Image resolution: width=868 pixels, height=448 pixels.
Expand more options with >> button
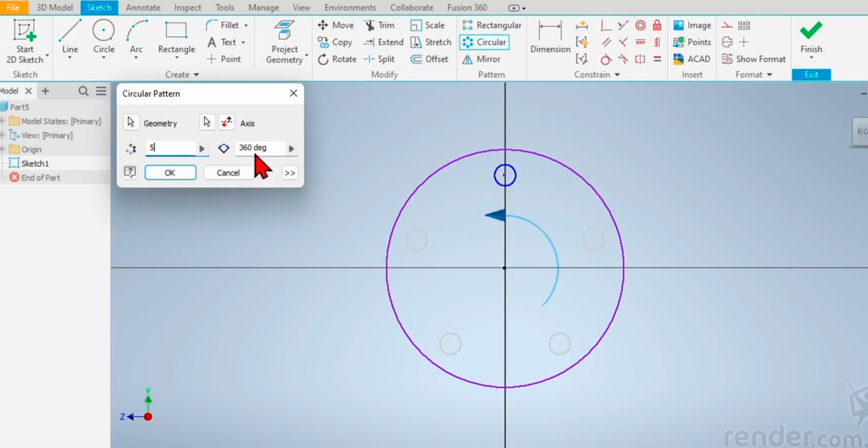(290, 173)
